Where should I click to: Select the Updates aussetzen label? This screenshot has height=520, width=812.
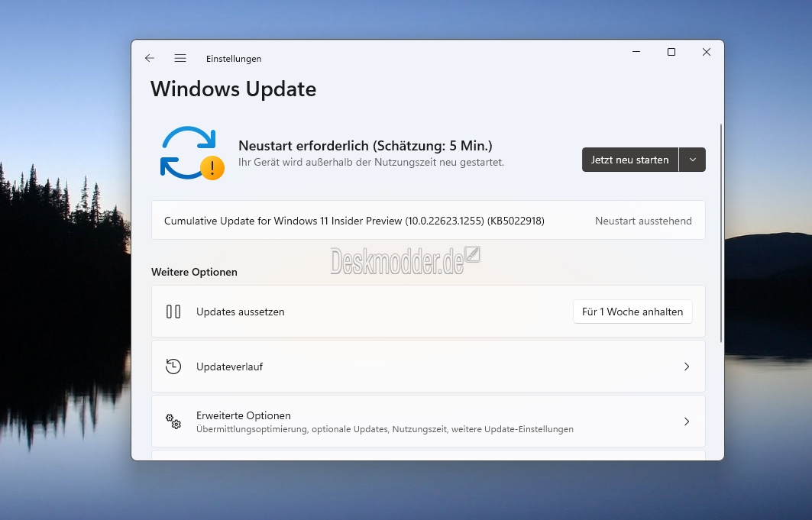(x=241, y=312)
